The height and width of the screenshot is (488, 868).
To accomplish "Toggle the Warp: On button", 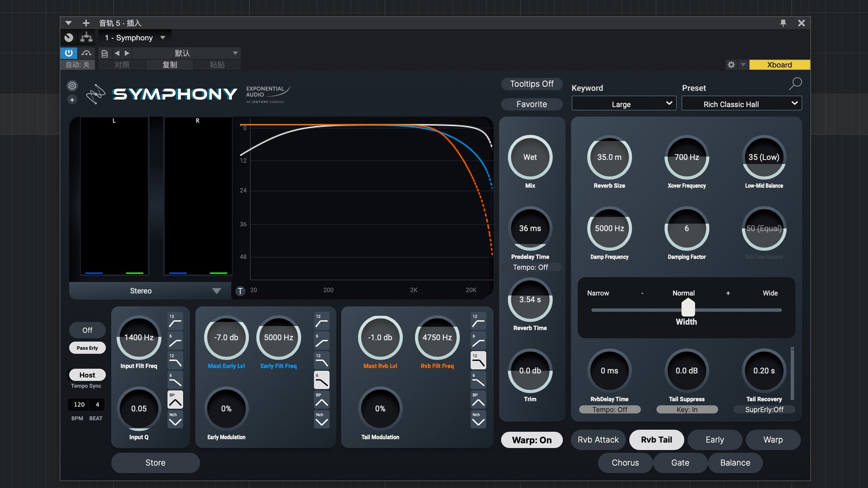I will coord(532,440).
